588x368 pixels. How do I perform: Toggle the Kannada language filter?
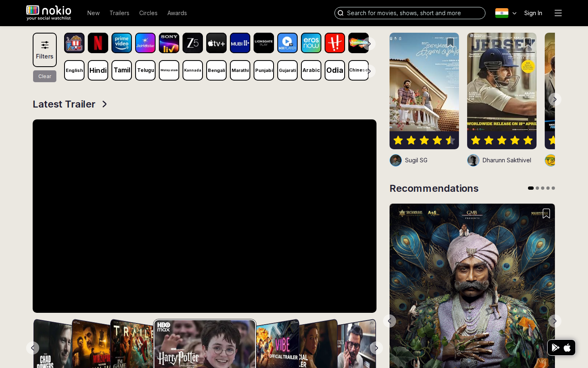[193, 70]
